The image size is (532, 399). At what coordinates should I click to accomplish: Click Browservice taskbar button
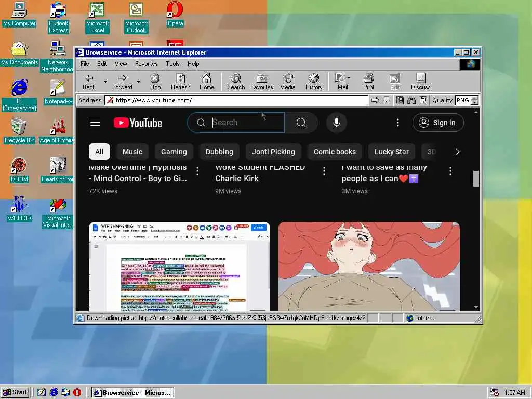click(x=132, y=393)
